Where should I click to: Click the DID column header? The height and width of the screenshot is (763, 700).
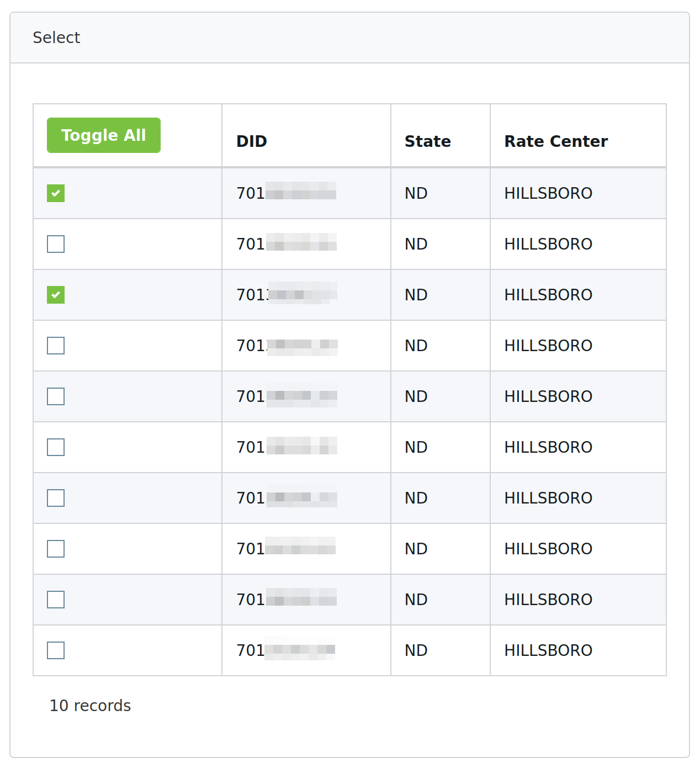[252, 141]
